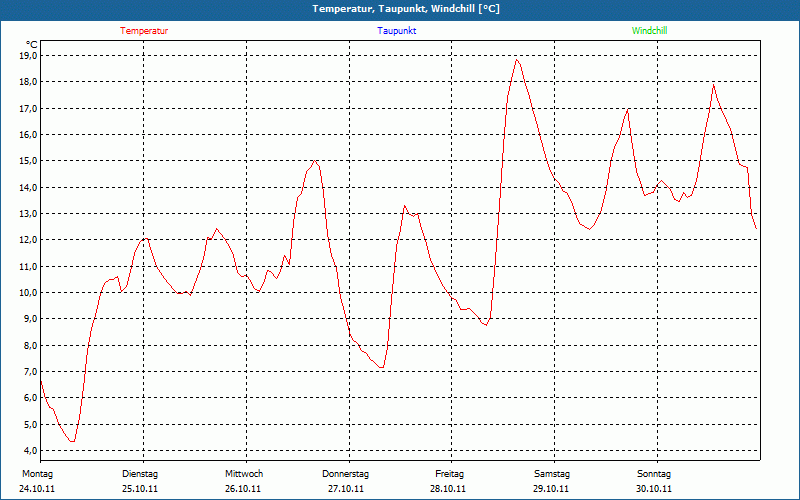Click the 9,0 y-axis value
800x500 pixels.
point(31,319)
